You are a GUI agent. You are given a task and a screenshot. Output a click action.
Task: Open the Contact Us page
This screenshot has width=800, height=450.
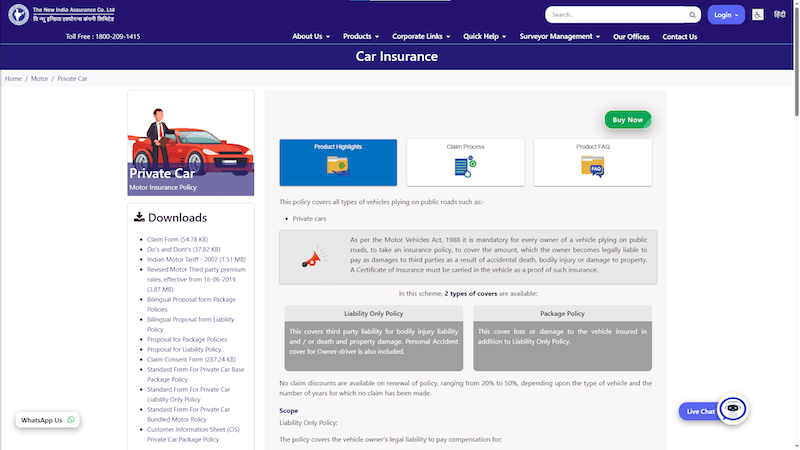pyautogui.click(x=679, y=37)
